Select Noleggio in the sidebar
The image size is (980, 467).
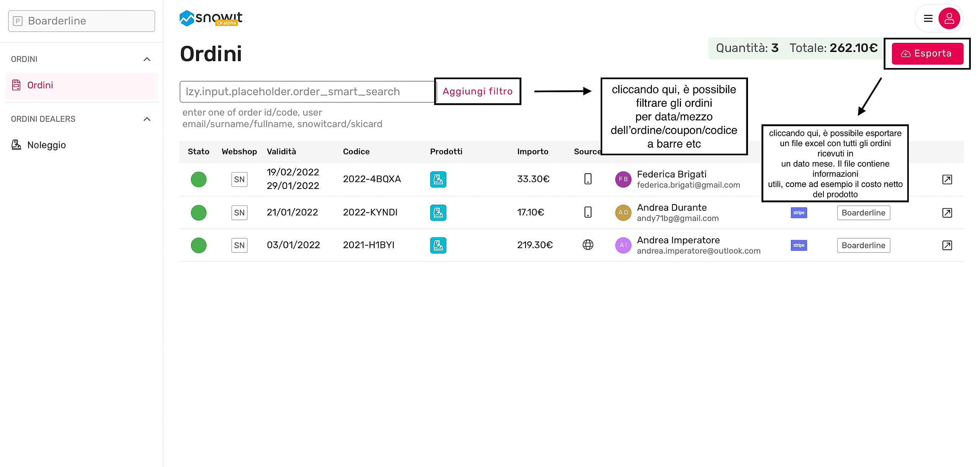click(x=46, y=145)
